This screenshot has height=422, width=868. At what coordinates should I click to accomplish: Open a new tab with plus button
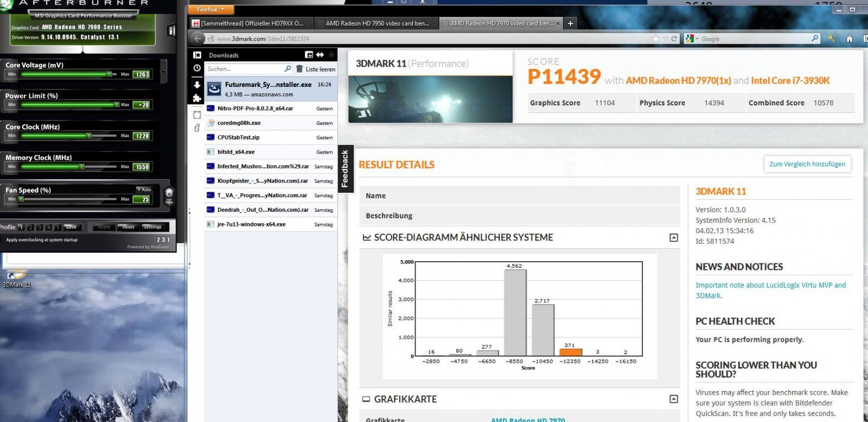pos(570,23)
